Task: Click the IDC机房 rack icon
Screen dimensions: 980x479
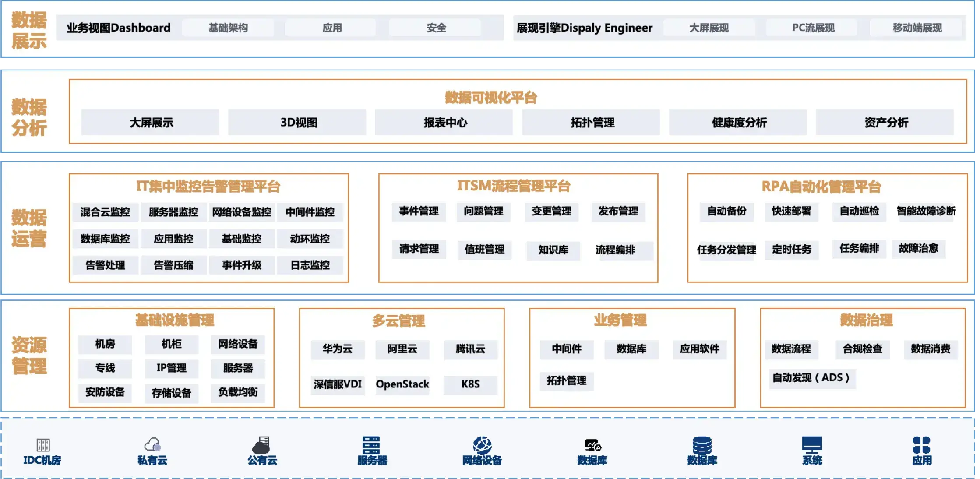Action: 42,445
